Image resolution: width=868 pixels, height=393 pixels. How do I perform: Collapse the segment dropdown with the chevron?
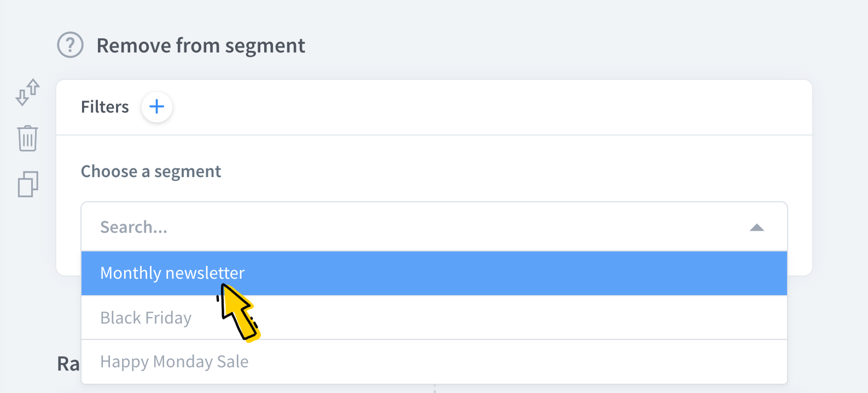click(x=757, y=227)
